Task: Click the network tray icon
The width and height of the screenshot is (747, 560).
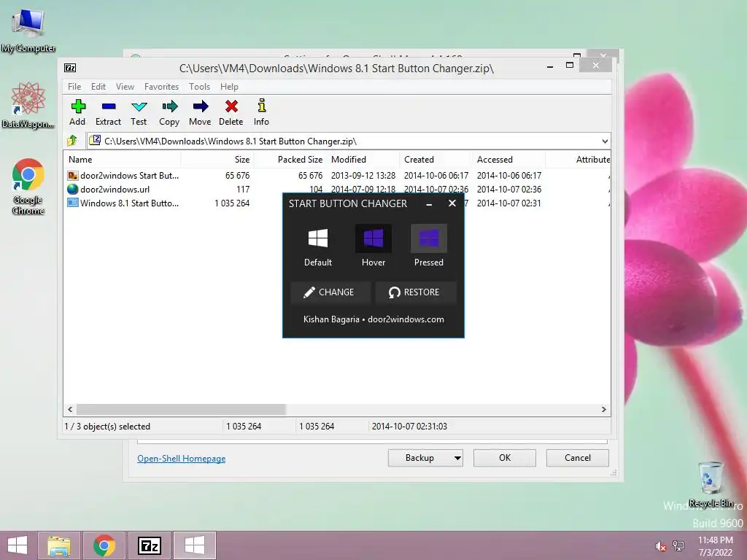Action: [678, 546]
